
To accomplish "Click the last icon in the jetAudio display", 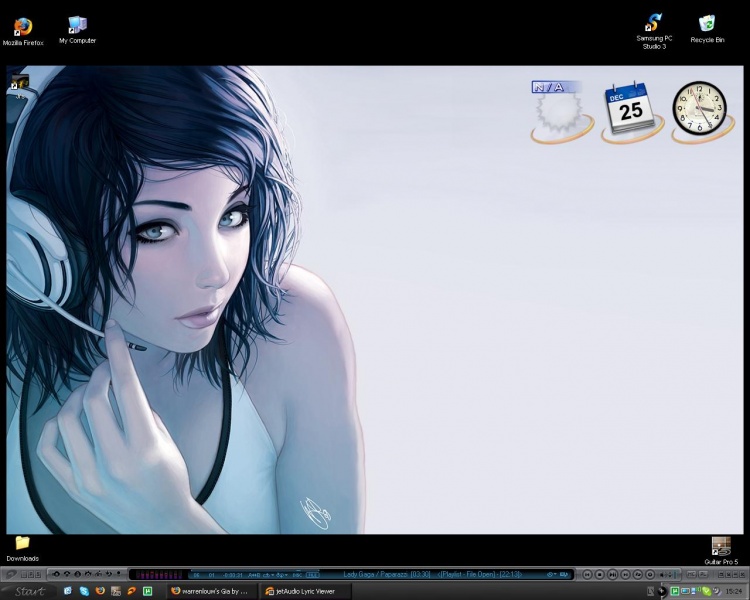I will (564, 574).
